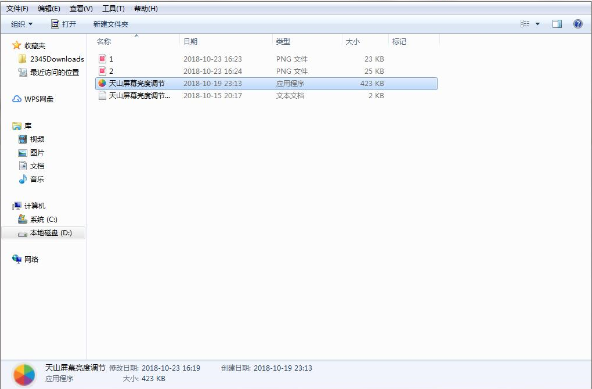Select the 库 node in sidebar

click(x=22, y=126)
